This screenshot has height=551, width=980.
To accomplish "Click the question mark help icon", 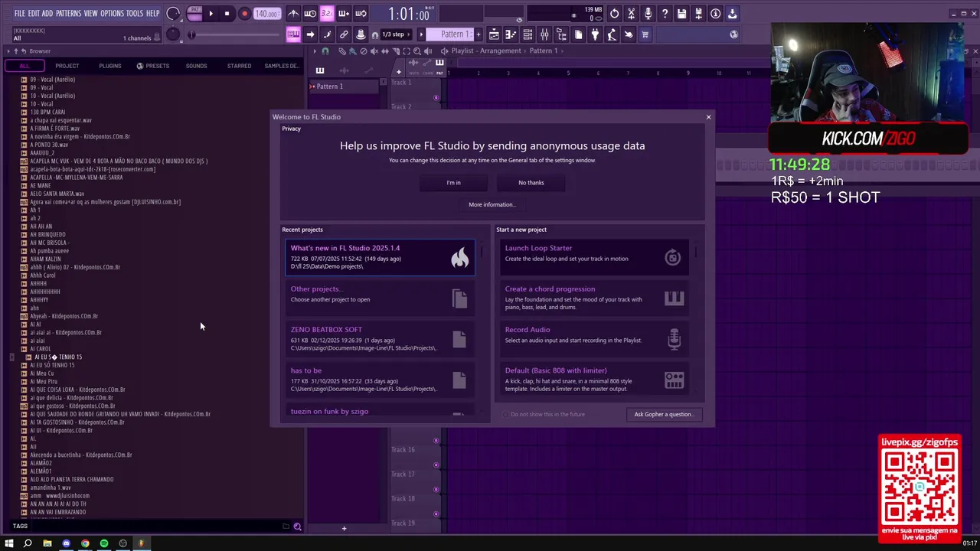I will 665,14.
